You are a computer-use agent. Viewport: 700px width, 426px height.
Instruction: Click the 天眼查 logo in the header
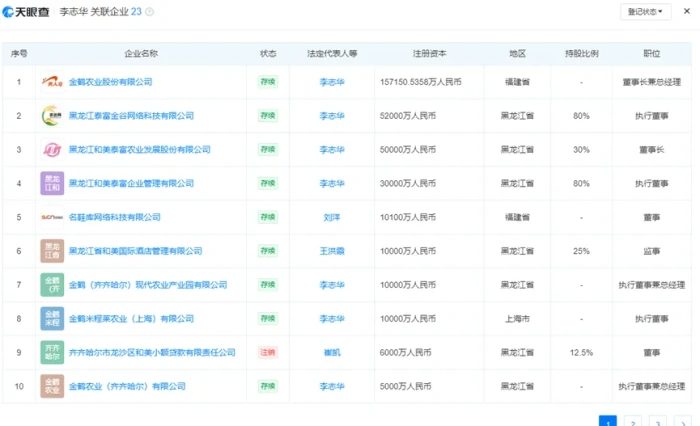(x=26, y=12)
